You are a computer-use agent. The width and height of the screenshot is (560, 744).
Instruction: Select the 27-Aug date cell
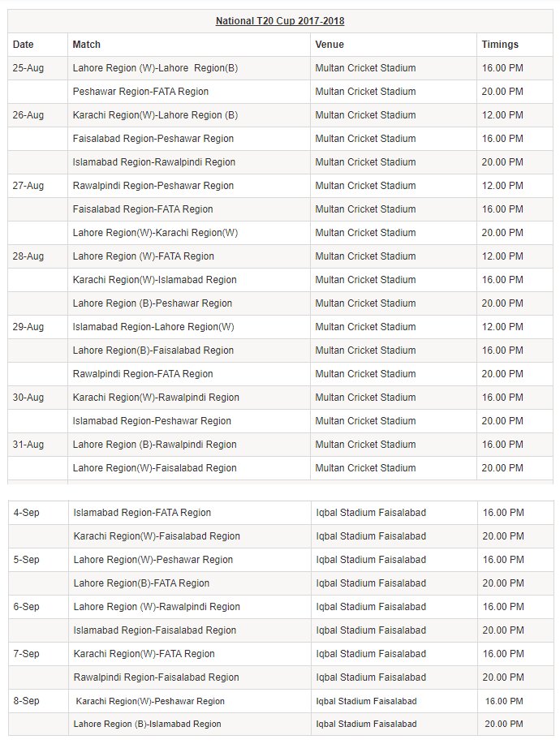pyautogui.click(x=28, y=186)
